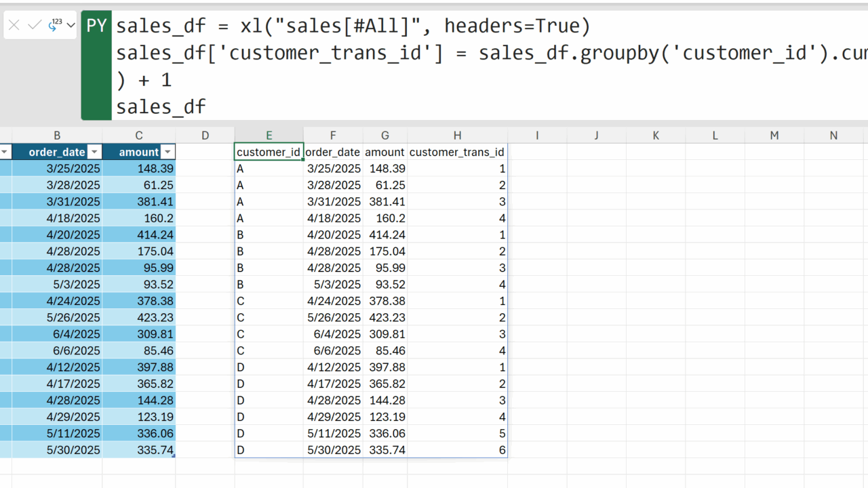Select the amount cell showing 414.24 in column G
Image resolution: width=868 pixels, height=488 pixels.
tap(385, 235)
